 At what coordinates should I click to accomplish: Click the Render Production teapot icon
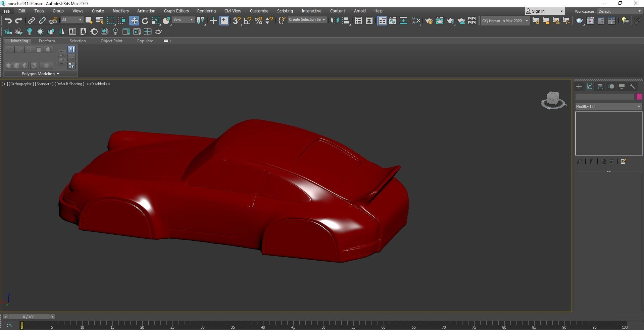(450, 21)
